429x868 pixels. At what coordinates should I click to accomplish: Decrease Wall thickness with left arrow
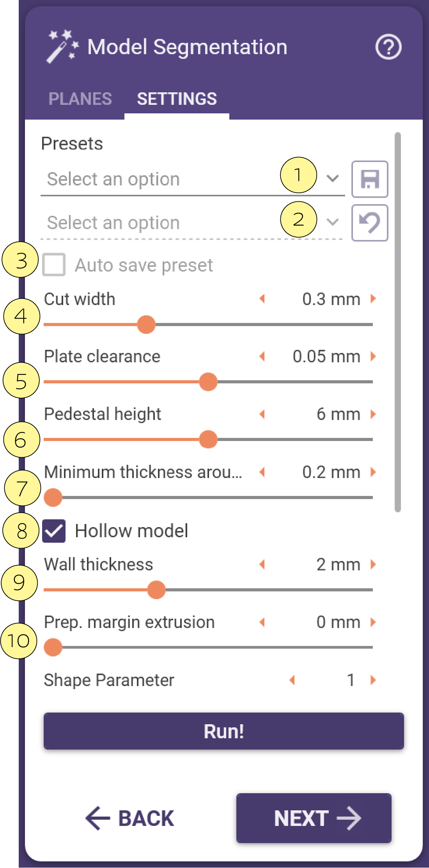[x=262, y=564]
